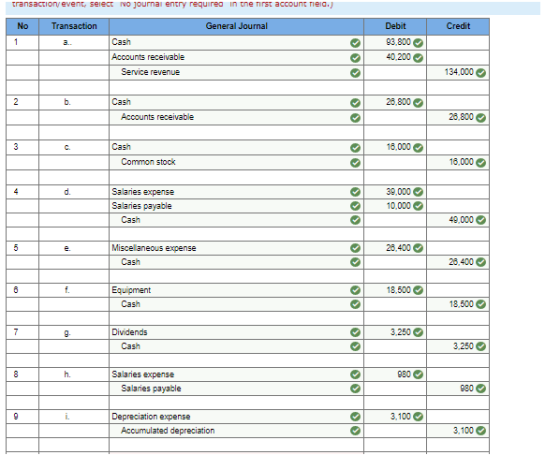This screenshot has height=455, width=560.
Task: Click transaction letter d. in the Transaction column
Action: 67,192
